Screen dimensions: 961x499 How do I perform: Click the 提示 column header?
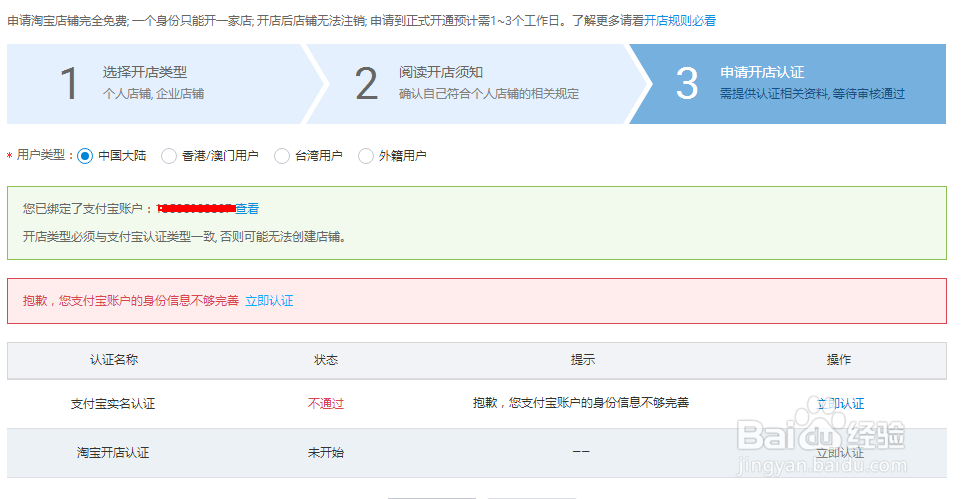[582, 360]
